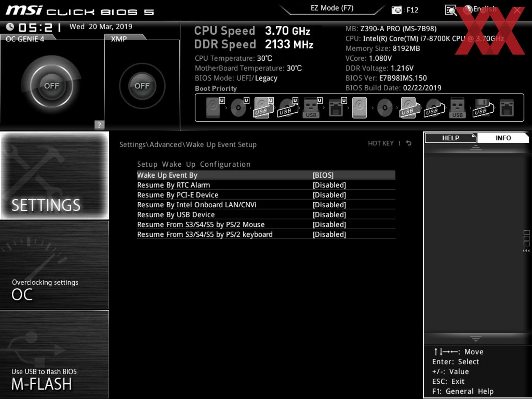
Task: Open the BIOS search magnifier icon
Action: click(451, 10)
